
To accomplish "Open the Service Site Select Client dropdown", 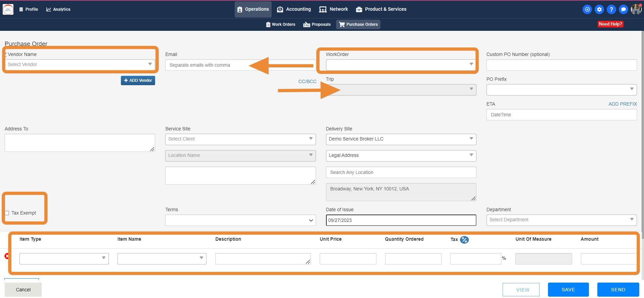I will click(240, 139).
